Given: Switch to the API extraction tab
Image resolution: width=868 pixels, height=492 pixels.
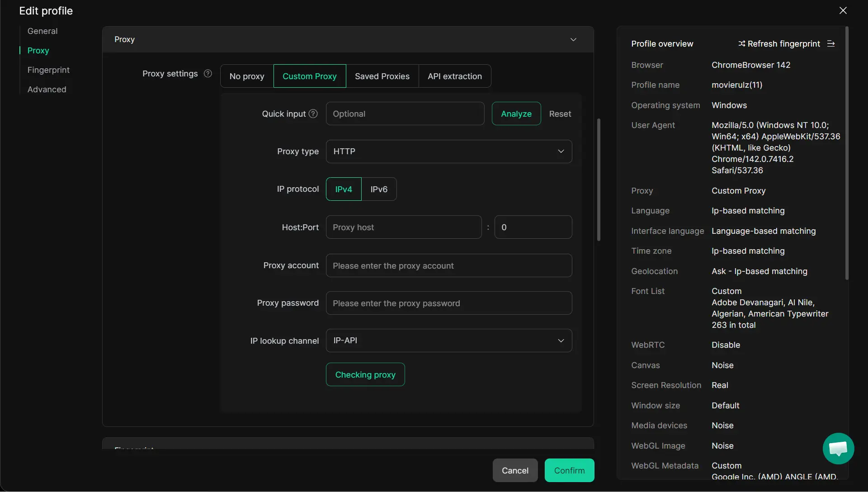Looking at the screenshot, I should pos(455,76).
